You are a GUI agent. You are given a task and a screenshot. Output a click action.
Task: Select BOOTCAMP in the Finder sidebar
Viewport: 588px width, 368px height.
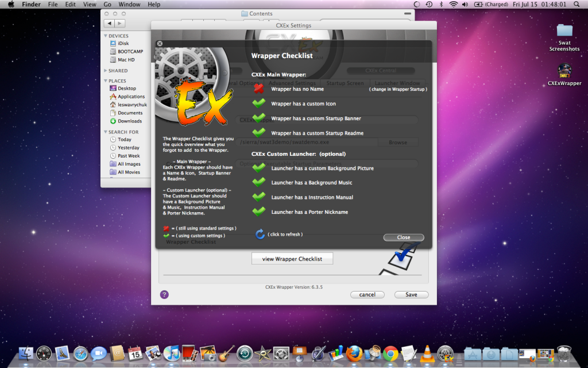point(127,51)
